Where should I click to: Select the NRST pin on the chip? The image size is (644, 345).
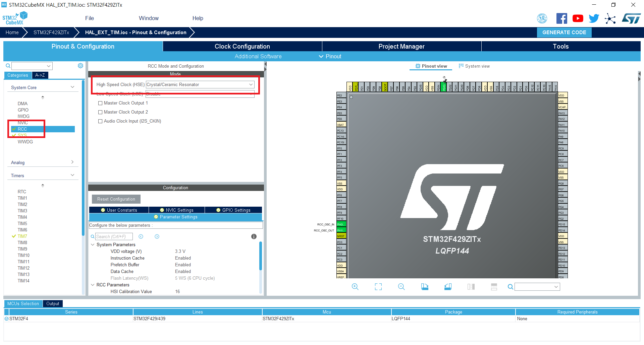tap(341, 236)
